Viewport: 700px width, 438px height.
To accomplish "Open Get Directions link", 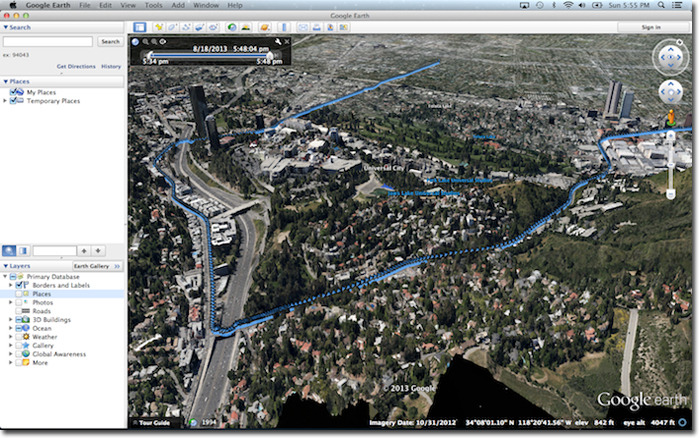I will click(76, 66).
